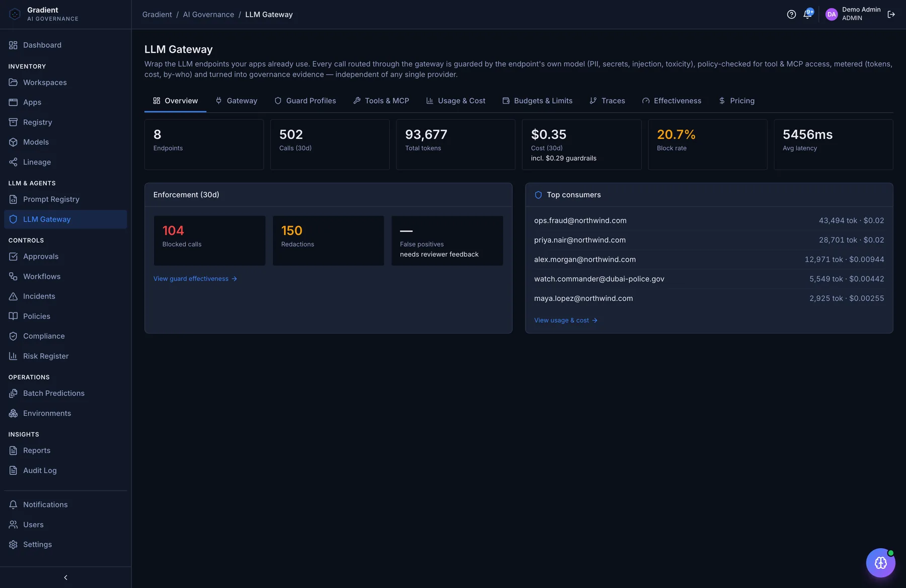
Task: Click the Gradient logo icon
Action: tap(15, 14)
